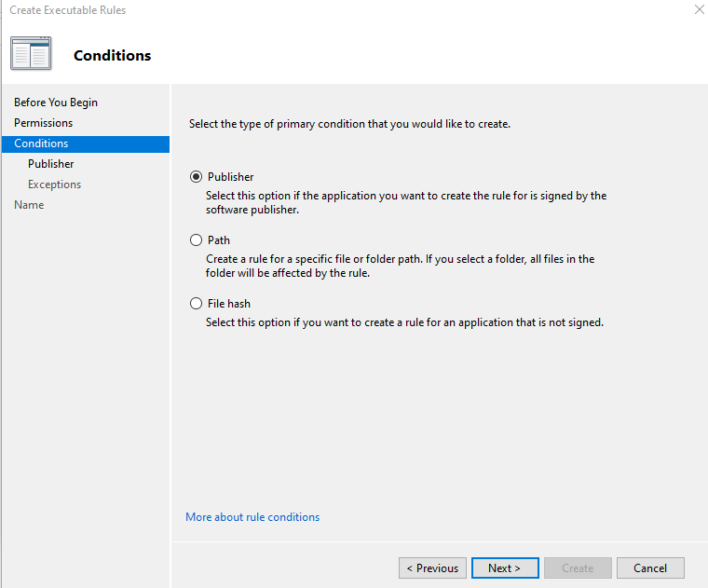
Task: Click the Path option description text
Action: (x=400, y=266)
